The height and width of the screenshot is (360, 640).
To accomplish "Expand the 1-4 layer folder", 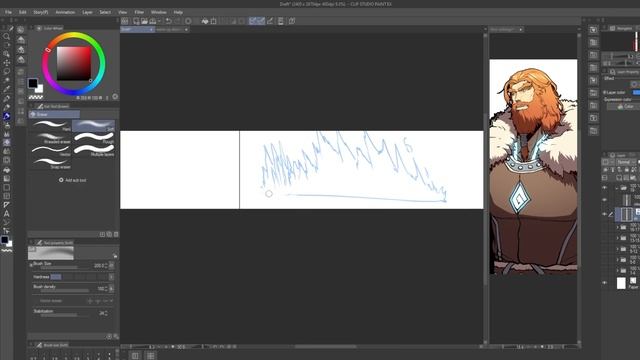I will tap(618, 270).
